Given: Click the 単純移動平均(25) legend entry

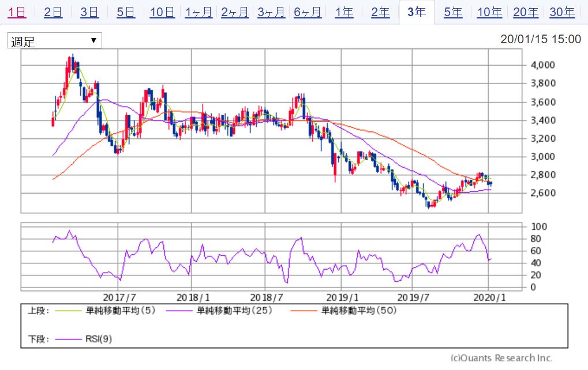Looking at the screenshot, I should [x=234, y=311].
